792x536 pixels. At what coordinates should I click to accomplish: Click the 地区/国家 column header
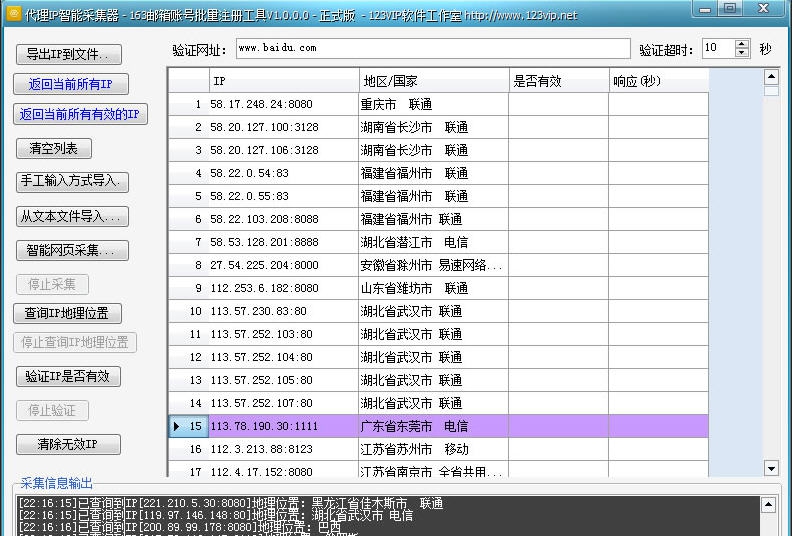coord(433,81)
